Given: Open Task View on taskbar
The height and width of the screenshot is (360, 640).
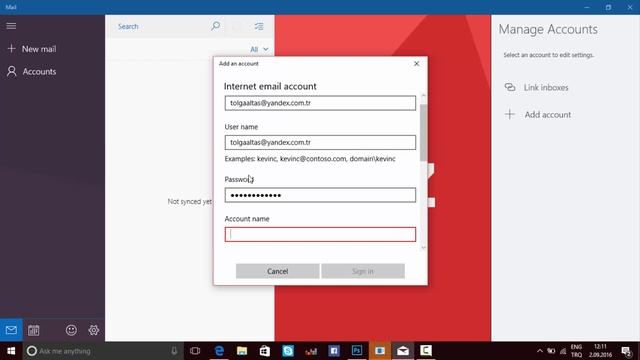Looking at the screenshot, I should 195,351.
